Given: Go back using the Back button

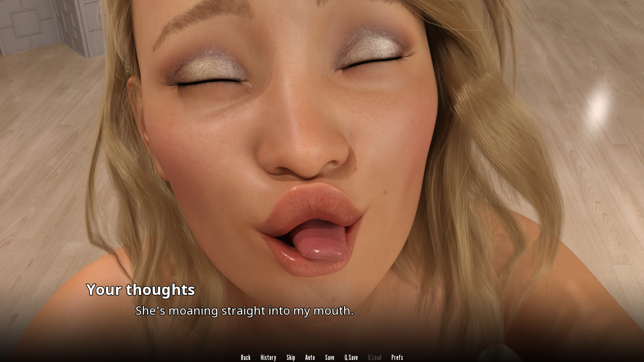Looking at the screenshot, I should click(x=246, y=357).
